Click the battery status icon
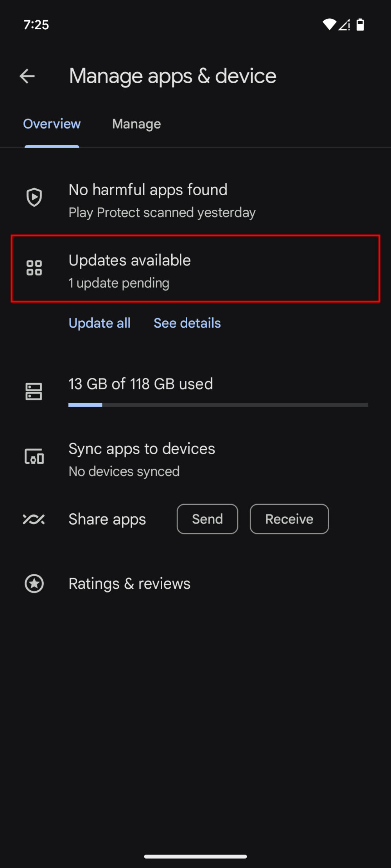Image resolution: width=391 pixels, height=868 pixels. point(359,24)
